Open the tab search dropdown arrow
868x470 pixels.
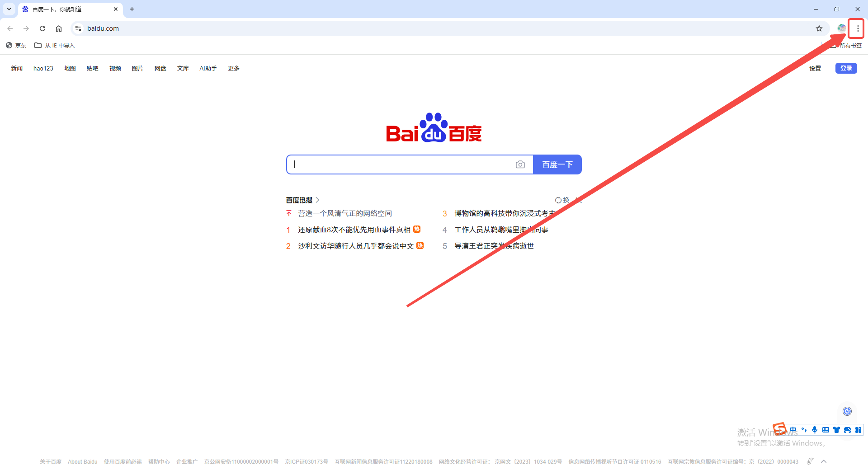(9, 9)
